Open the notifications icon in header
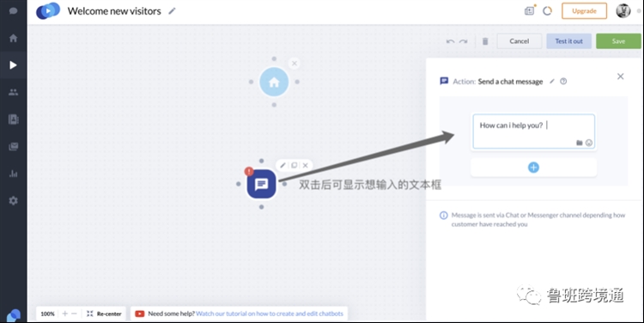 (x=530, y=10)
